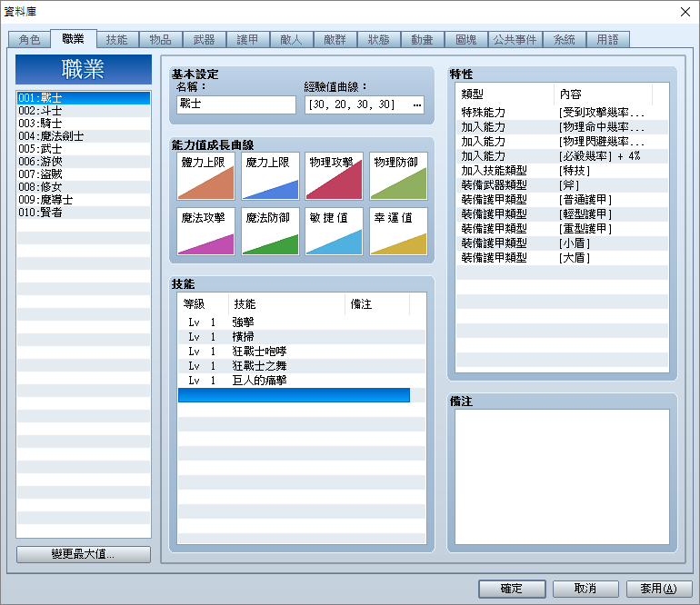Click the 確定 button
This screenshot has height=605, width=700.
pyautogui.click(x=512, y=589)
